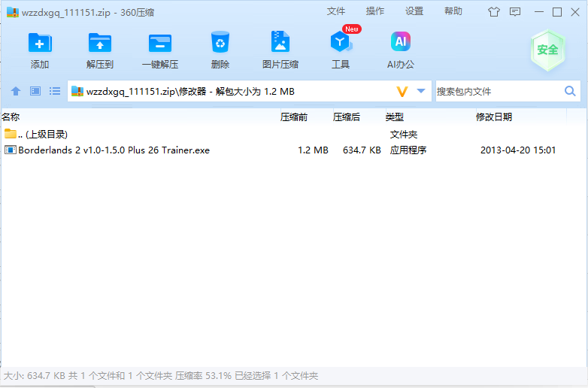Click the status bar size summary text
Image resolution: width=588 pixels, height=388 pixels.
pos(160,376)
